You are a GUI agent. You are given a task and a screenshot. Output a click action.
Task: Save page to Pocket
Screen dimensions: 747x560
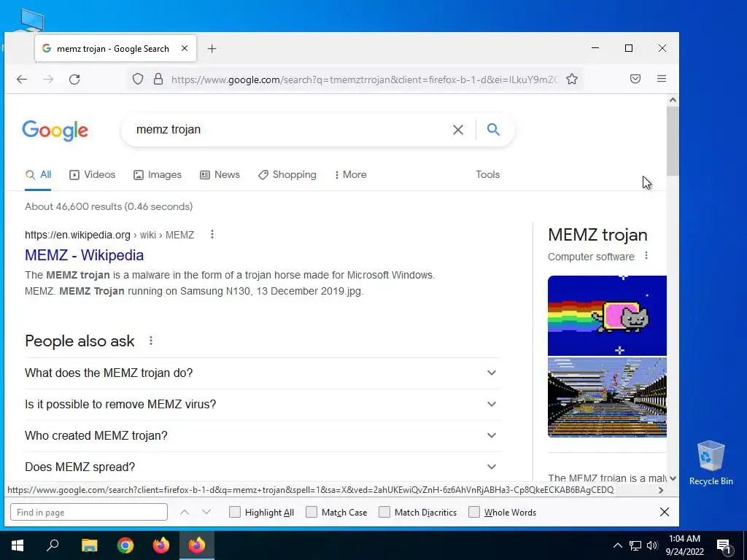pos(635,79)
